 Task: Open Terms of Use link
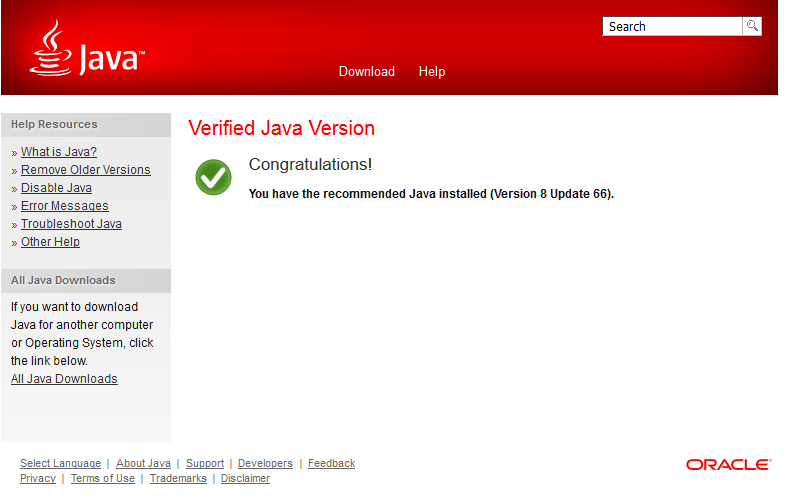coord(103,478)
